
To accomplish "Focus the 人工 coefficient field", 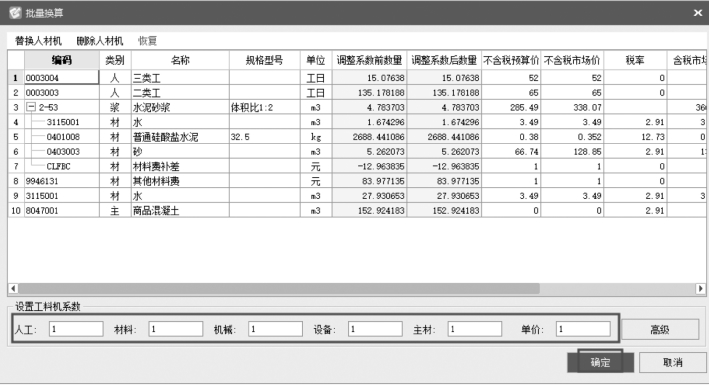I will pos(76,329).
